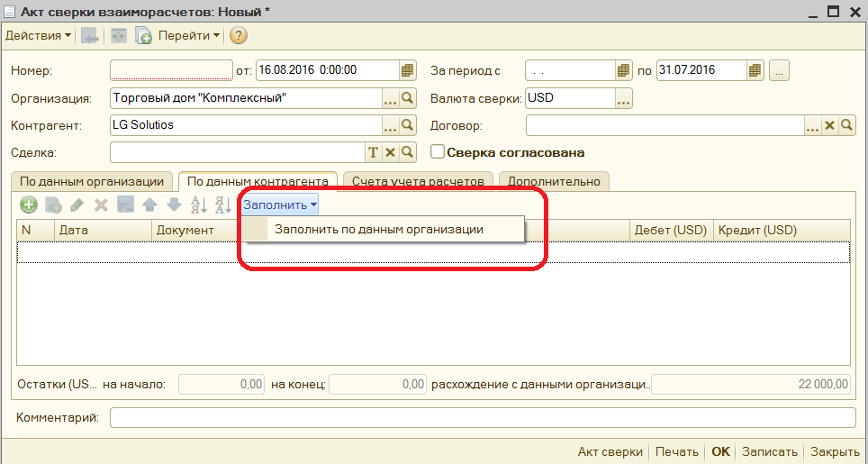The image size is (868, 464).
Task: Click the Печать button
Action: [676, 451]
